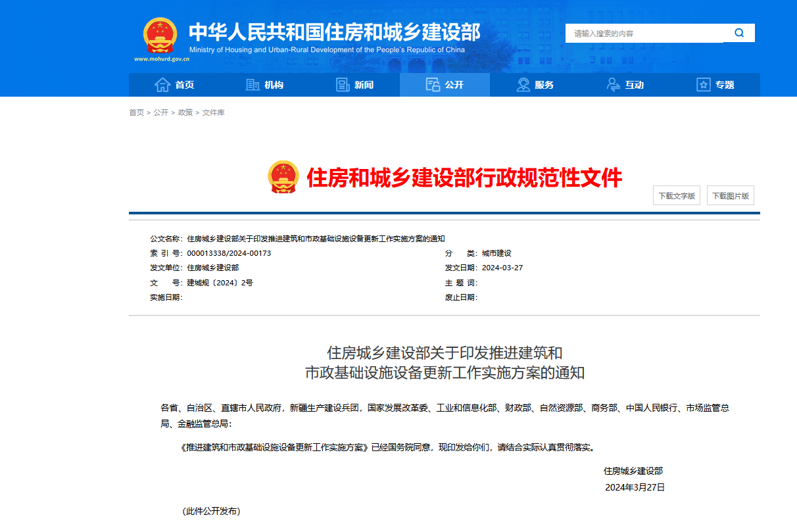
Task: Click 住房城乡建设部 next to 发文单位
Action: point(213,268)
